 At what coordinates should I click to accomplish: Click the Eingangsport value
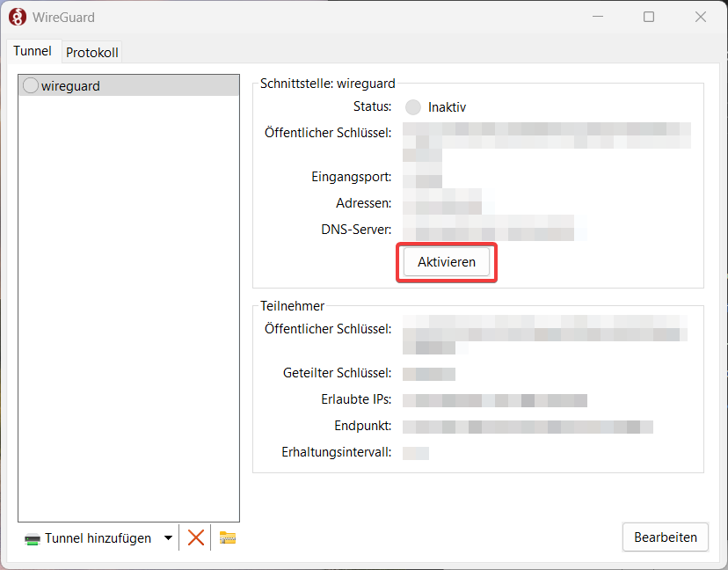[x=422, y=177]
